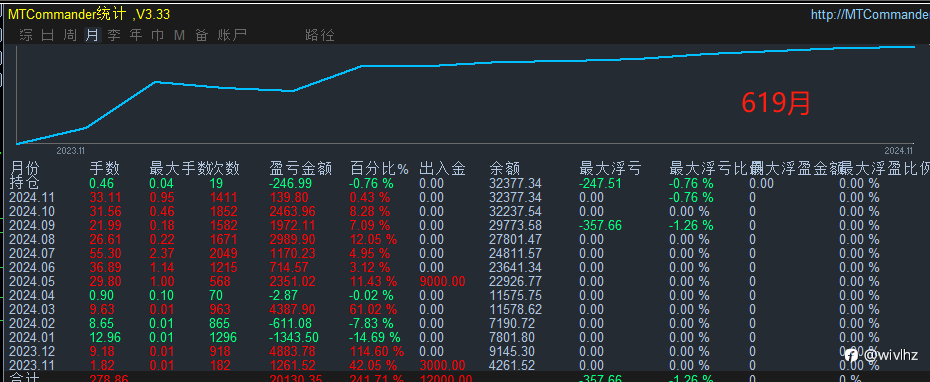Image resolution: width=930 pixels, height=382 pixels.
Task: Open the 币 currency tab
Action: (158, 35)
